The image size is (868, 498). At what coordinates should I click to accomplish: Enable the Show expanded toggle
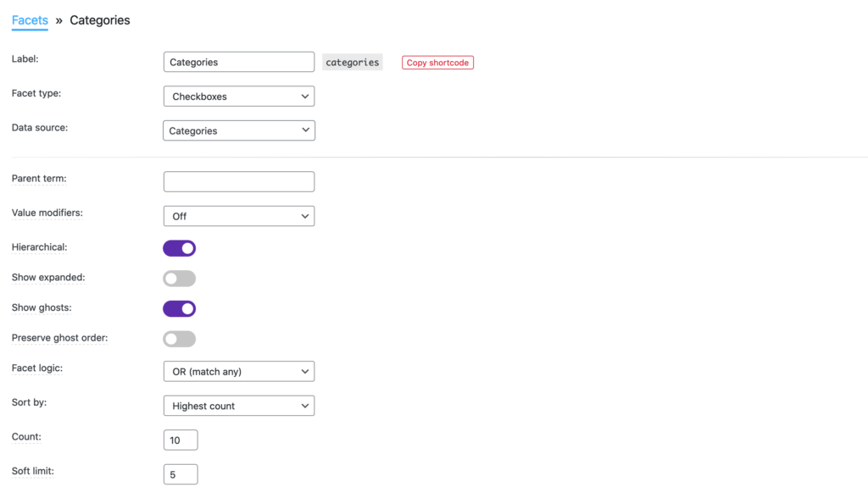[x=180, y=279]
